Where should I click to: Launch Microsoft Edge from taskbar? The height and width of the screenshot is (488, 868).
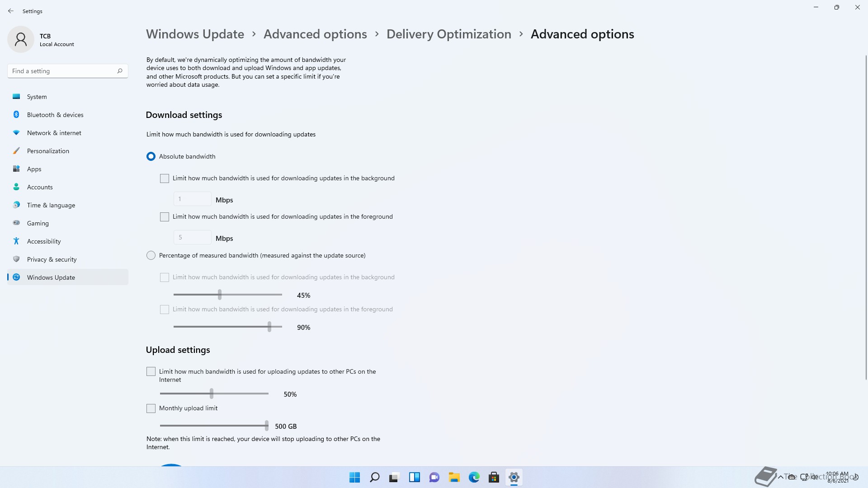coord(474,477)
